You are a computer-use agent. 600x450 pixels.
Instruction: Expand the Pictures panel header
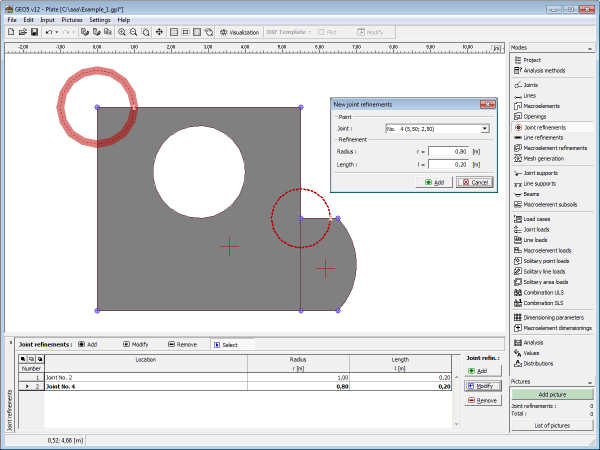552,381
